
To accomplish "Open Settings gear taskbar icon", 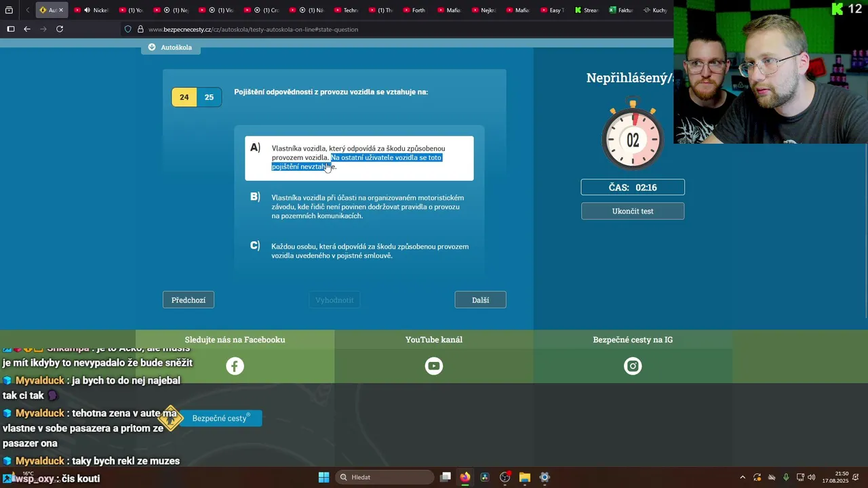I will [545, 477].
